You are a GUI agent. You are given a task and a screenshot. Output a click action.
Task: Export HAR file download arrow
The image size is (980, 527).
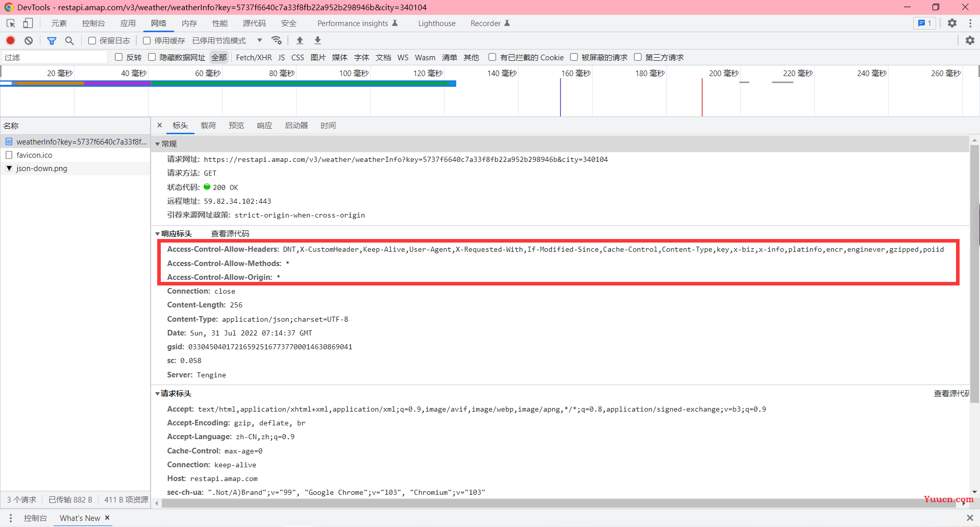(317, 40)
